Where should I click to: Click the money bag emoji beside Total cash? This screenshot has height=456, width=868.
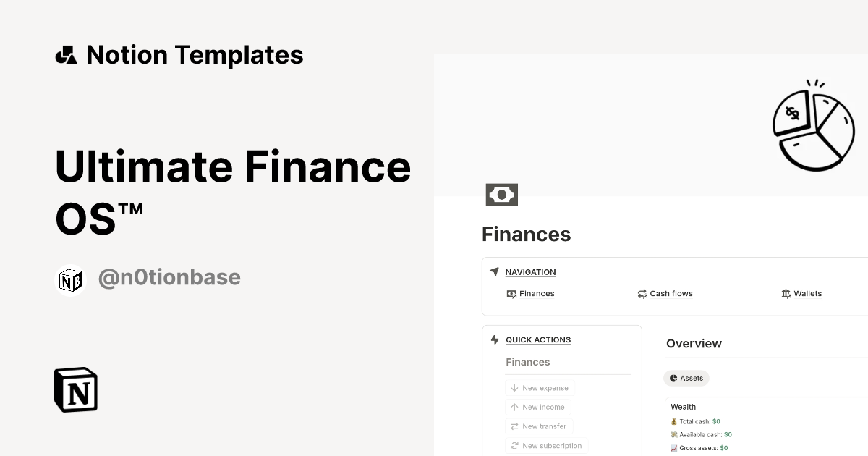pos(674,421)
